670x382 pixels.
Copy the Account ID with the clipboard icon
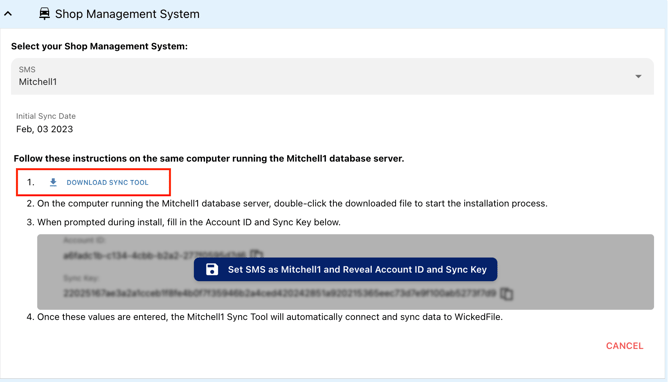click(x=256, y=255)
